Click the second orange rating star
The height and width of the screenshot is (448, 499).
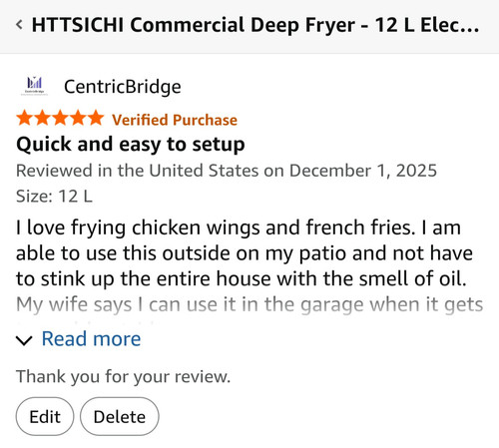(x=42, y=118)
